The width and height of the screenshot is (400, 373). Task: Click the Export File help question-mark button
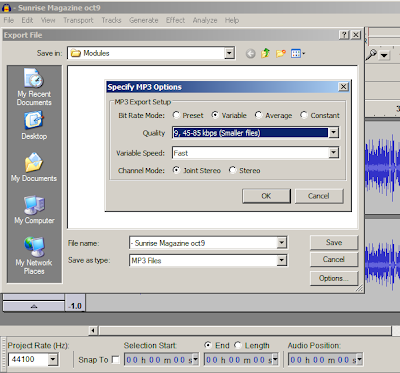click(344, 35)
